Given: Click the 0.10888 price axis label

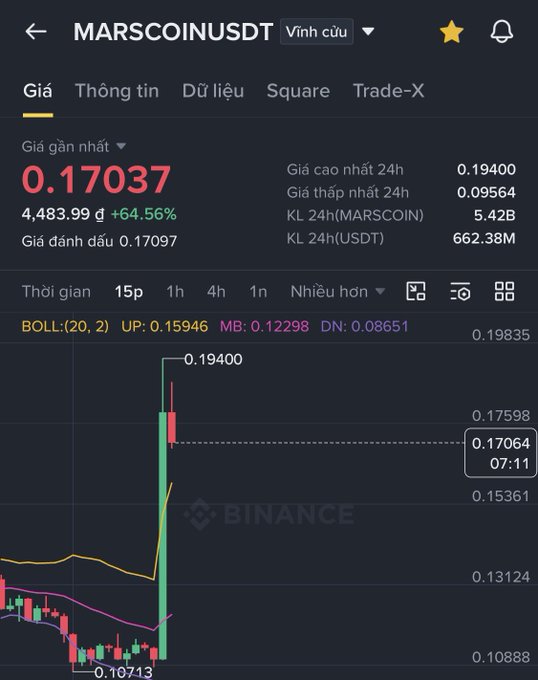Looking at the screenshot, I should [501, 657].
